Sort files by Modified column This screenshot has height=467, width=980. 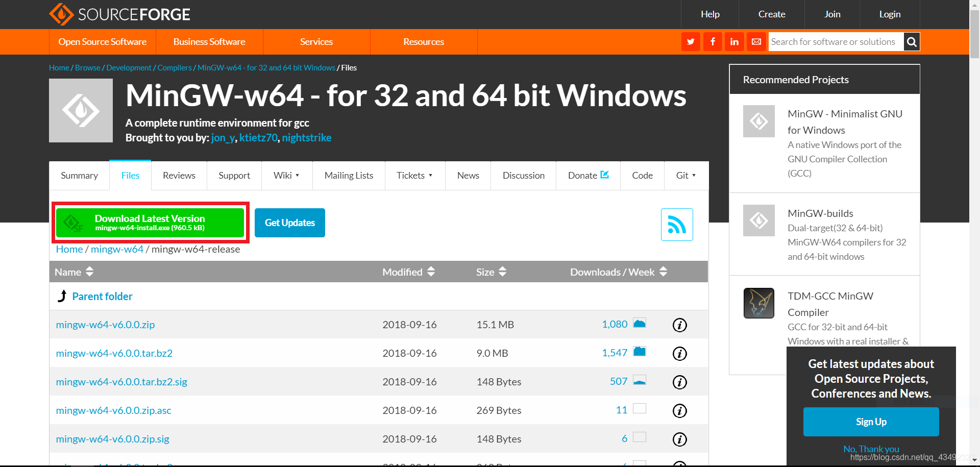pyautogui.click(x=409, y=272)
